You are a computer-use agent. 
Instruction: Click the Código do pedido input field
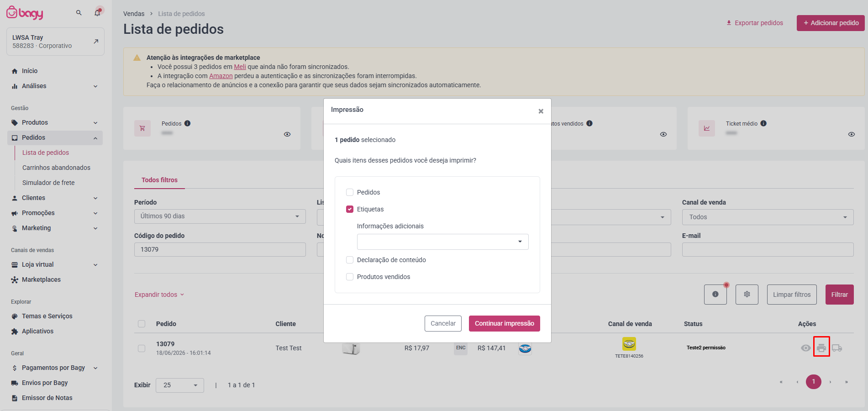[x=220, y=249]
